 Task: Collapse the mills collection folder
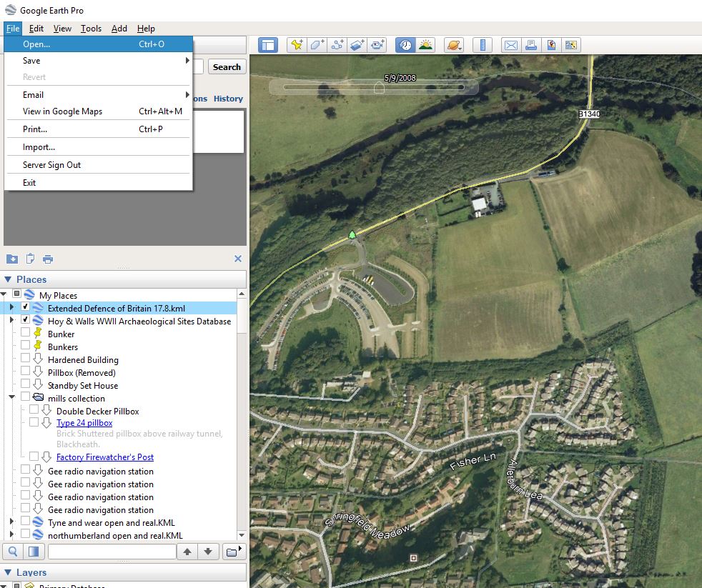point(11,398)
